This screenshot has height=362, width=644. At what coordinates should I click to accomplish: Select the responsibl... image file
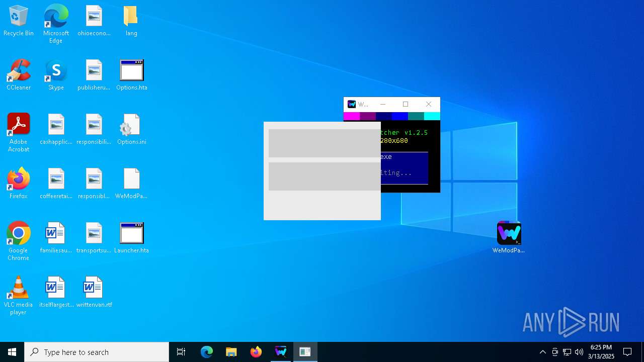click(x=94, y=184)
